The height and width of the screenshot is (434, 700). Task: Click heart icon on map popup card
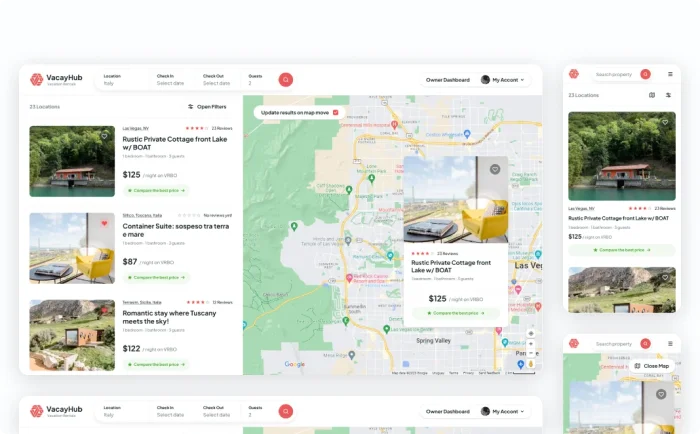[x=494, y=169]
